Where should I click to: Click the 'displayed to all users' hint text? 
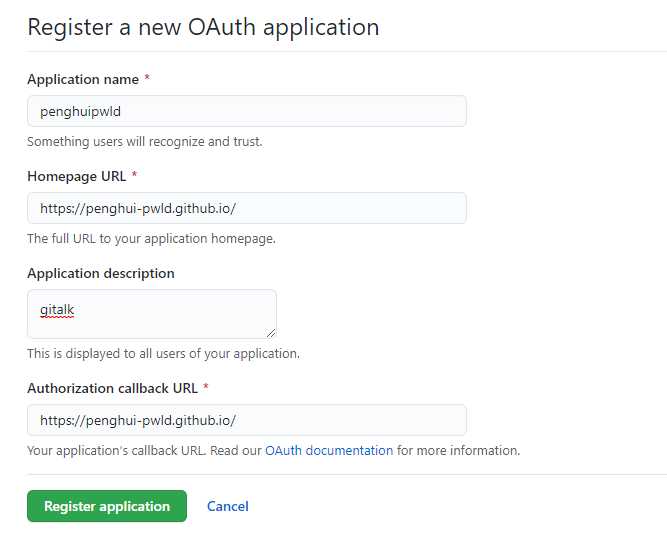point(163,353)
